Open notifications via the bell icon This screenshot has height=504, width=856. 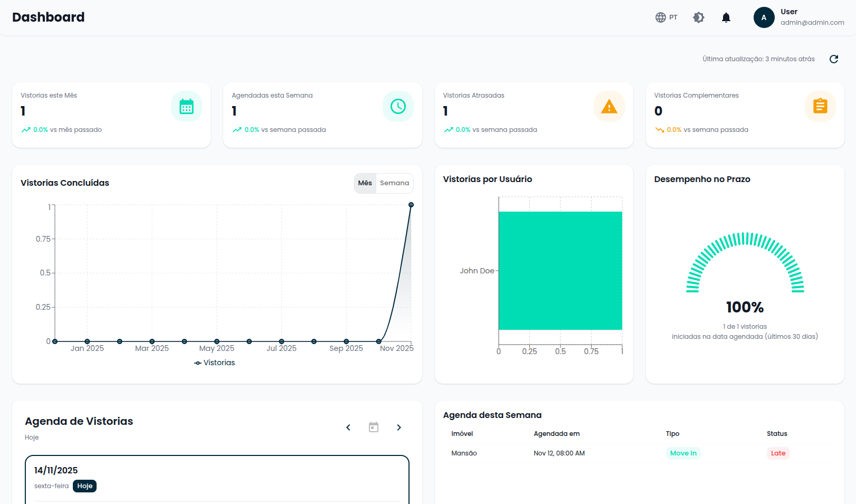(x=726, y=17)
